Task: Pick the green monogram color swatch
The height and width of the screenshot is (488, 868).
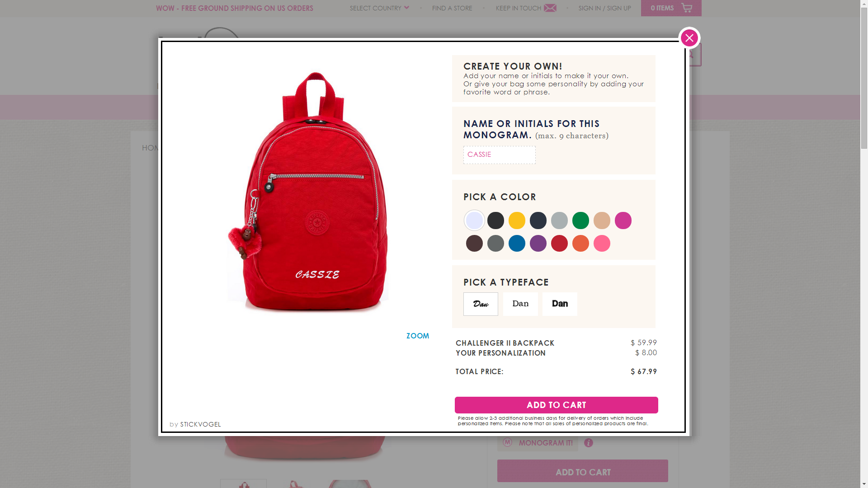Action: [x=580, y=221]
